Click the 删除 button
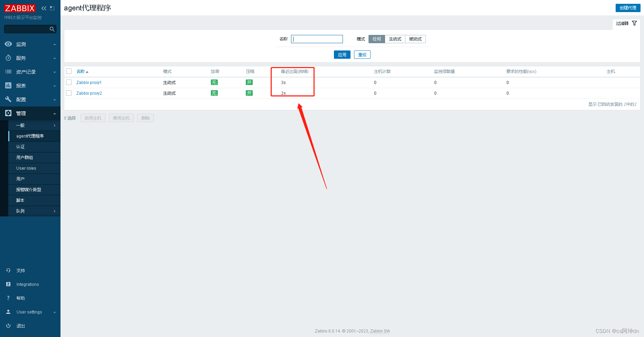 click(146, 118)
